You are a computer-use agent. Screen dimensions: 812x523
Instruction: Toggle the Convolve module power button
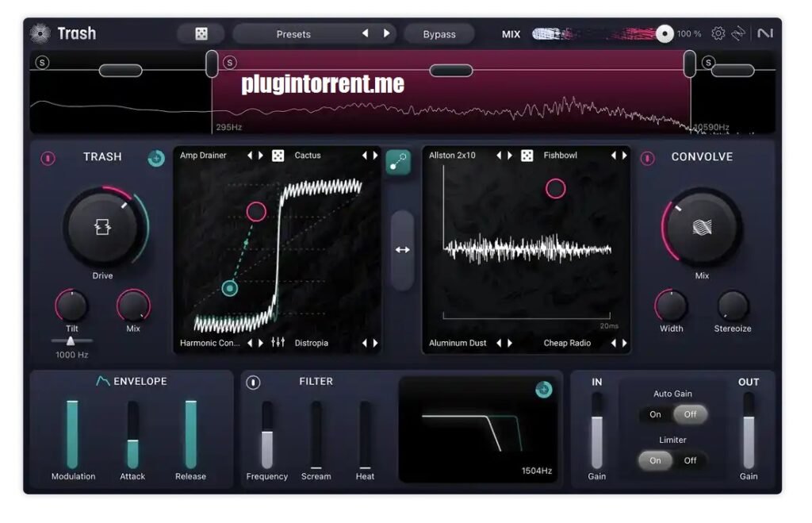point(647,158)
